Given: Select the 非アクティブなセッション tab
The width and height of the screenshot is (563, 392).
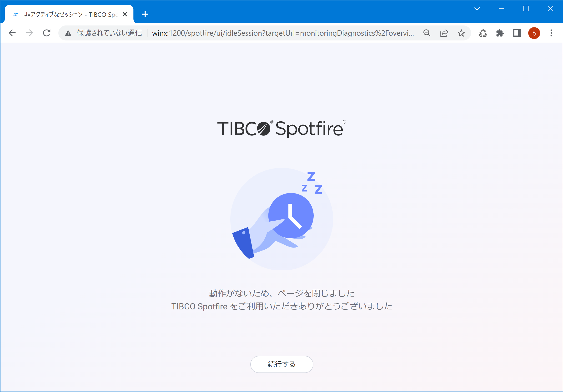Looking at the screenshot, I should [69, 15].
